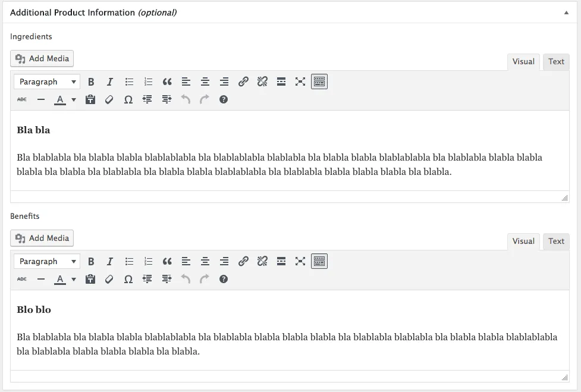Clear formatting eraser in Ingredients editor
This screenshot has width=581, height=392.
pyautogui.click(x=109, y=100)
